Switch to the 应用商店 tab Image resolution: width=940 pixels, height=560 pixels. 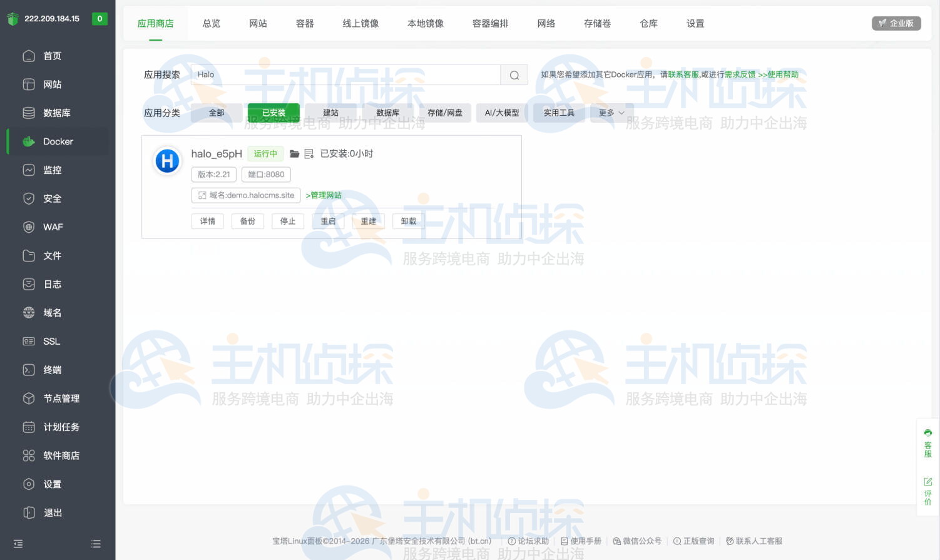(x=155, y=23)
